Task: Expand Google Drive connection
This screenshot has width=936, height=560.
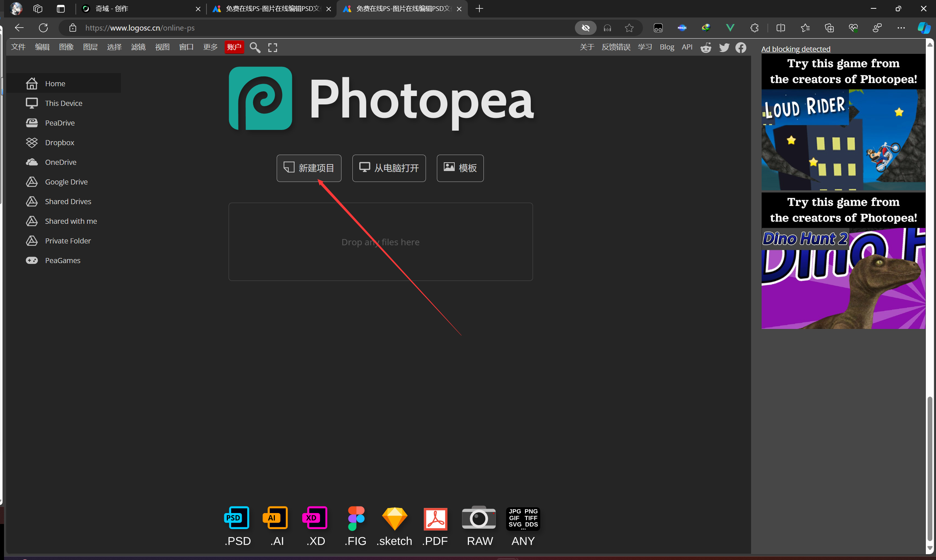Action: (x=66, y=181)
